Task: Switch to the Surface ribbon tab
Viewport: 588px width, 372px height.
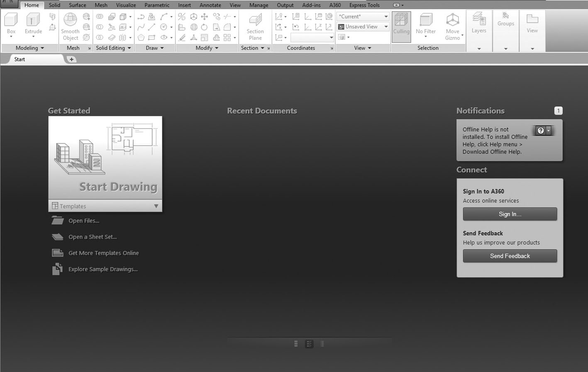Action: pyautogui.click(x=78, y=5)
